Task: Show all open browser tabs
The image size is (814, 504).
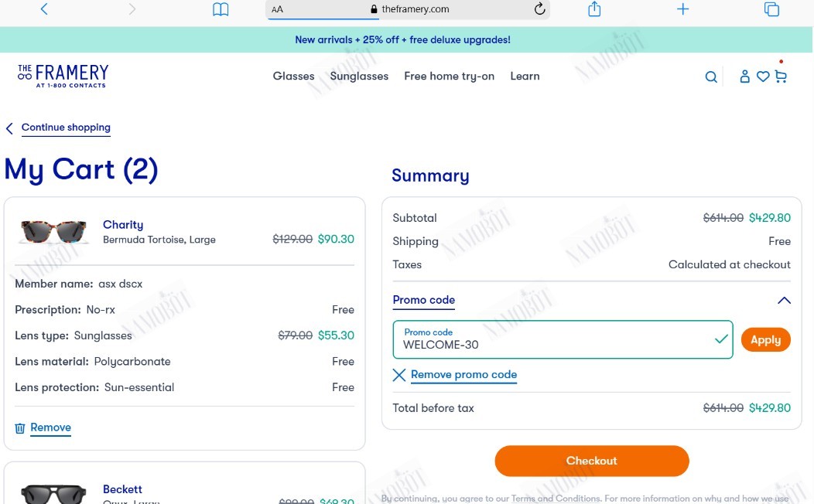Action: 771,9
